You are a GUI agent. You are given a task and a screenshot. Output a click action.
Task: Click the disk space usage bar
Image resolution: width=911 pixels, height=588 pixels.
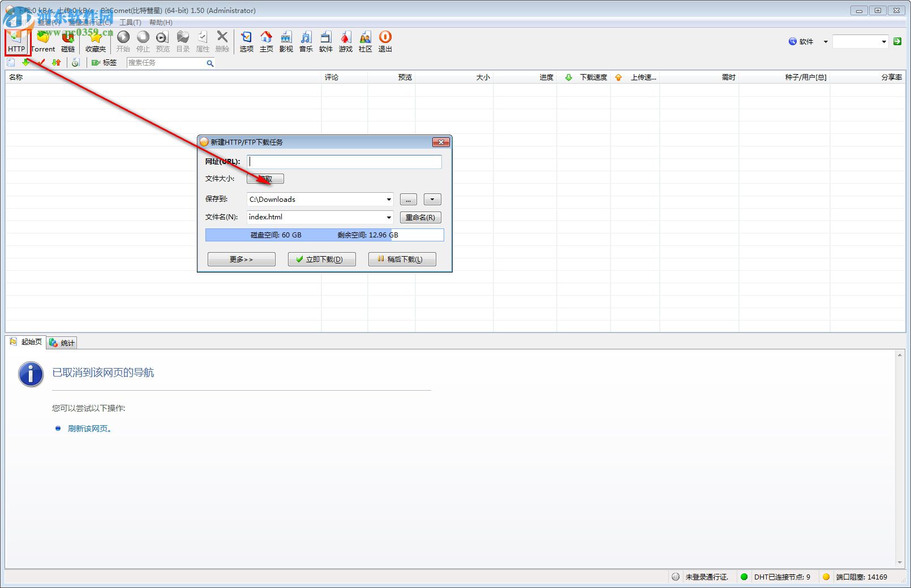coord(325,235)
